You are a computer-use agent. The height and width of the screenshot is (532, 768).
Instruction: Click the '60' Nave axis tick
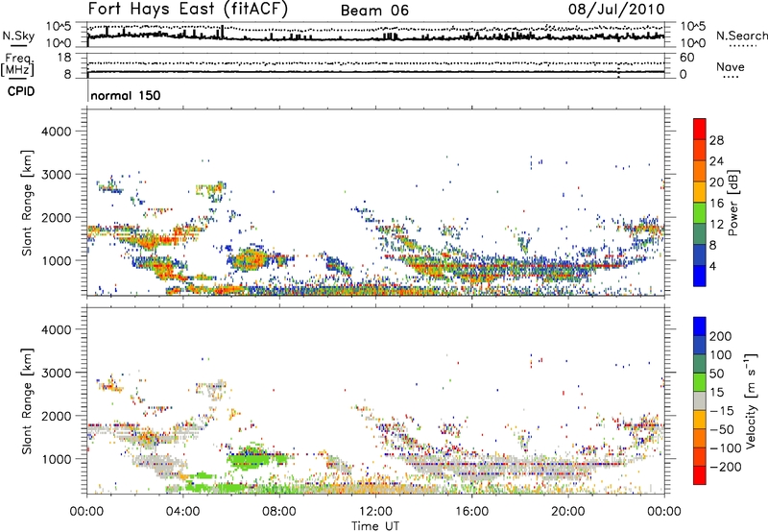[x=687, y=58]
